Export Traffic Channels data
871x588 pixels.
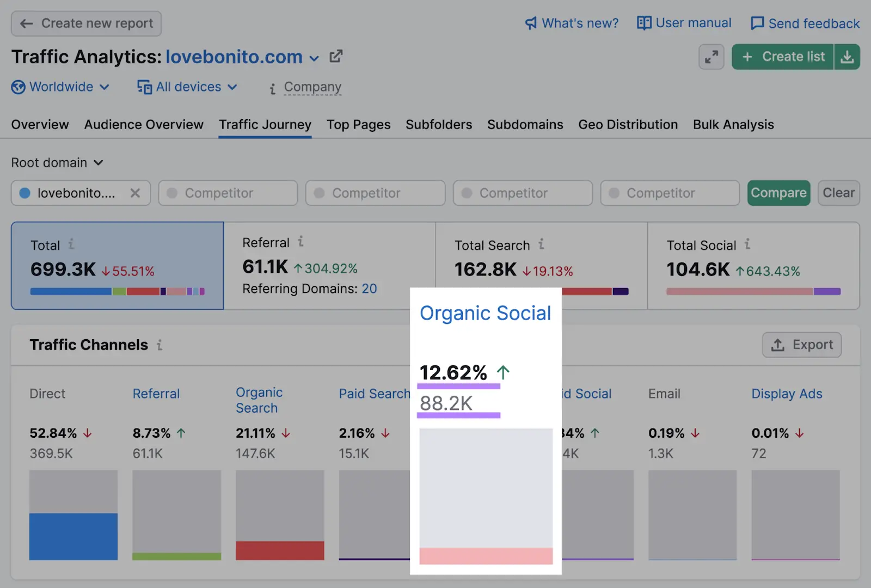[801, 345]
